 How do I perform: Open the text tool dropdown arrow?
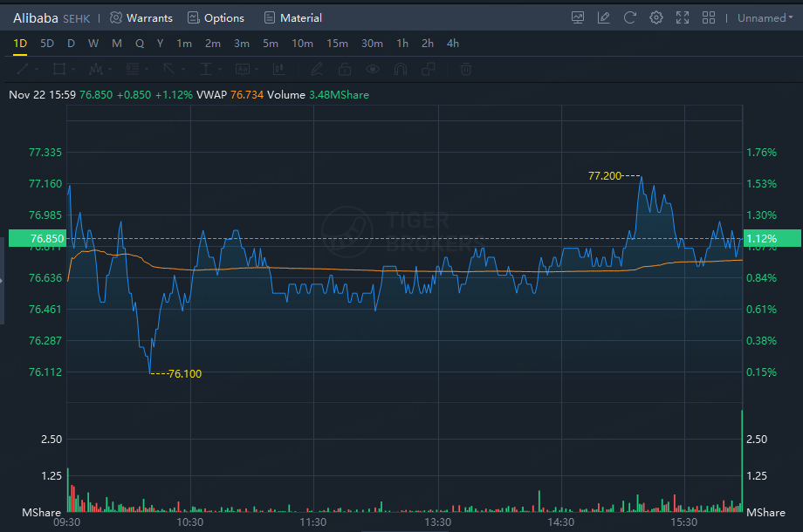pos(257,70)
